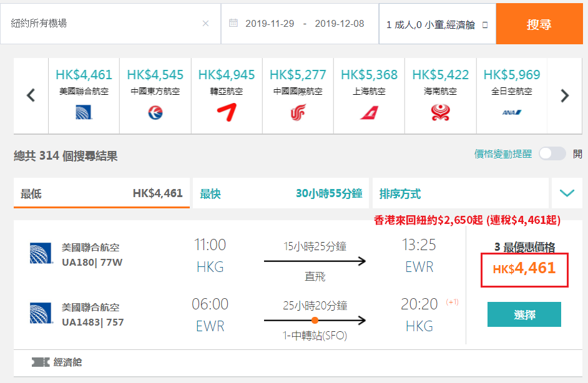Select HK$4,545 中國東方航空 fare

(155, 95)
